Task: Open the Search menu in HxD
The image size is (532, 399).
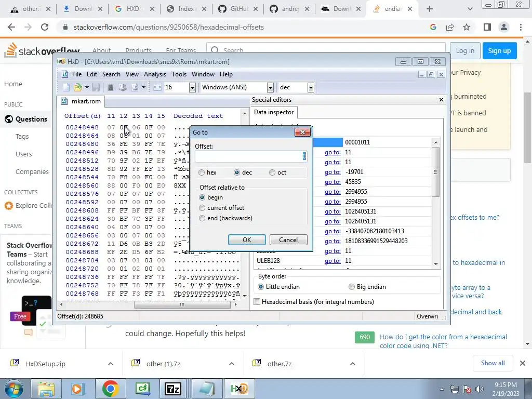Action: pos(111,74)
